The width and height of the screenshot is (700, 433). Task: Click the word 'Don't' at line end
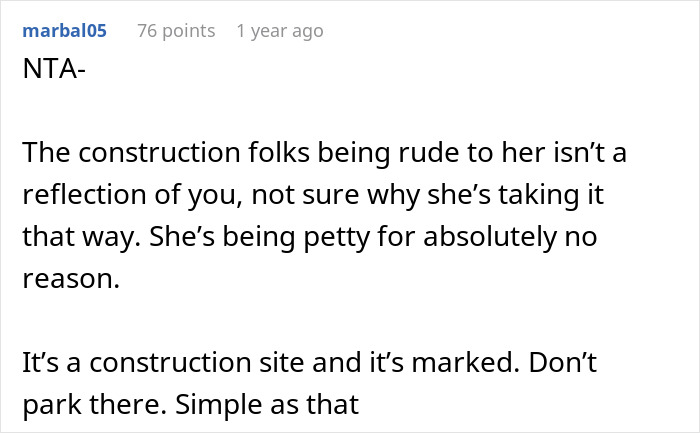tap(563, 362)
